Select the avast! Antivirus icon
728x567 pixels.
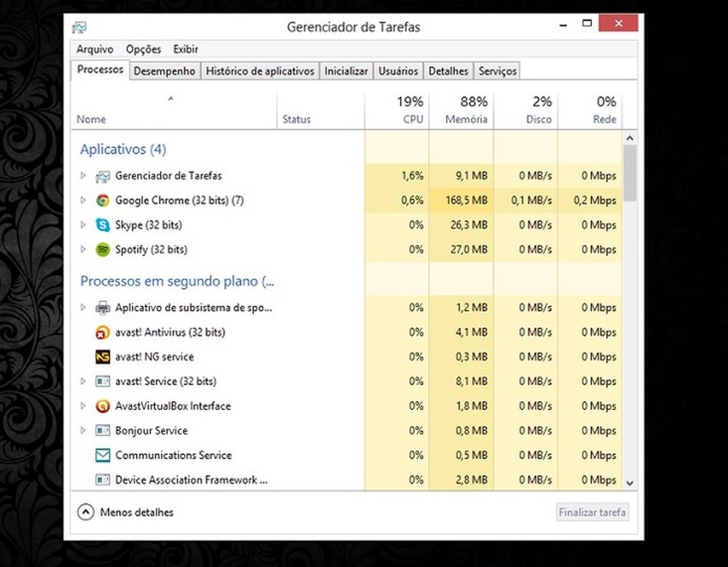pos(102,332)
